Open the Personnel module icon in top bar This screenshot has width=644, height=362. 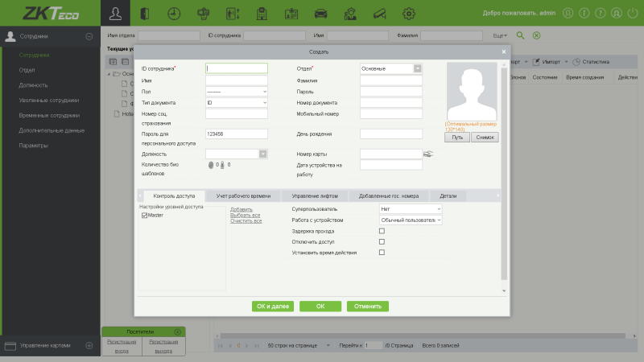click(117, 13)
